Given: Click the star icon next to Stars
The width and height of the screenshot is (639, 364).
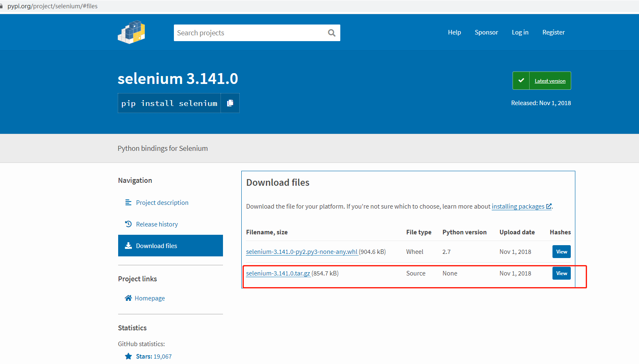Looking at the screenshot, I should [128, 356].
